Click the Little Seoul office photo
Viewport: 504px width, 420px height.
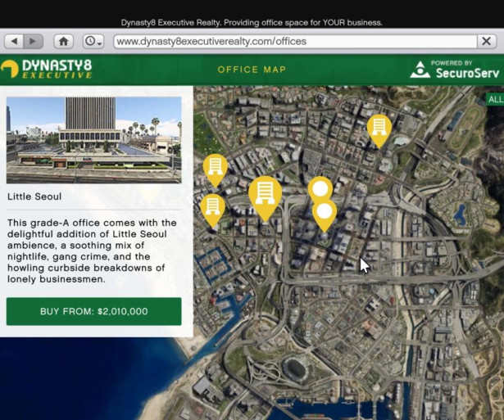(94, 140)
